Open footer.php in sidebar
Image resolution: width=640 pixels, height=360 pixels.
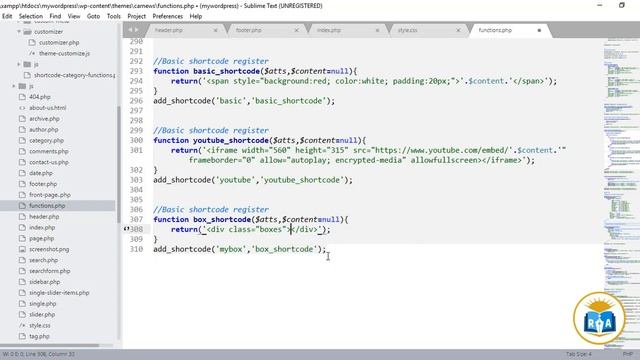[x=43, y=184]
